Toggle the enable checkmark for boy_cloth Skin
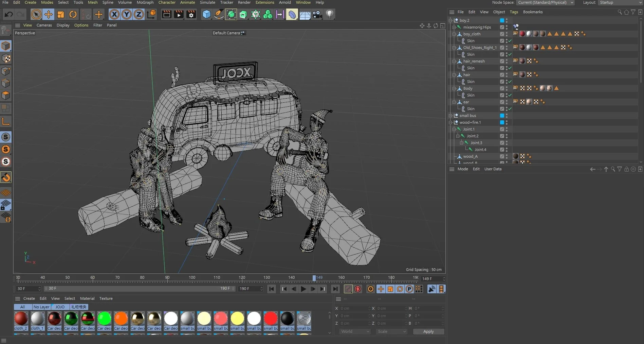644x344 pixels. [x=510, y=41]
